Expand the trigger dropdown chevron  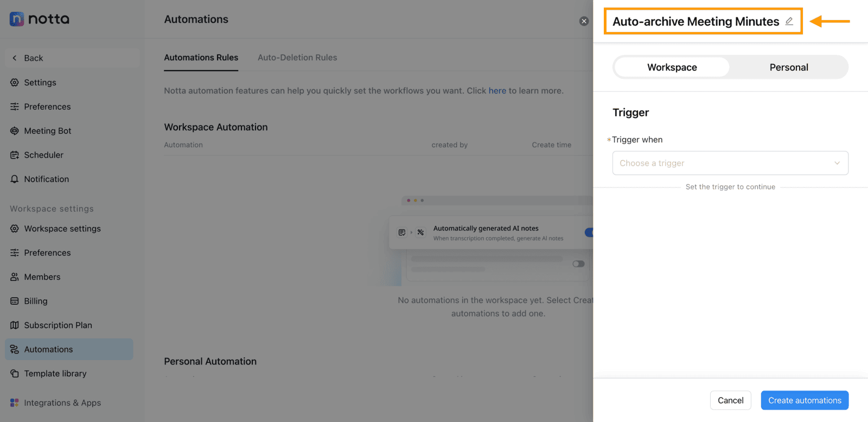coord(837,163)
